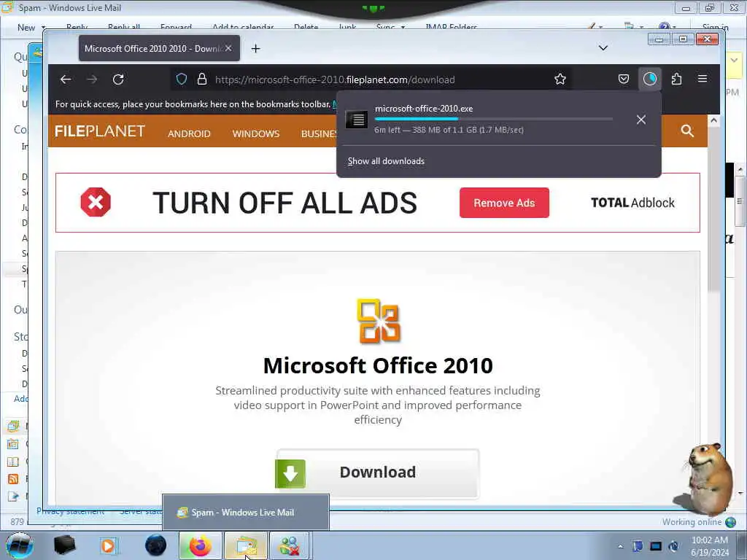Open the WINDOWS category

[256, 134]
